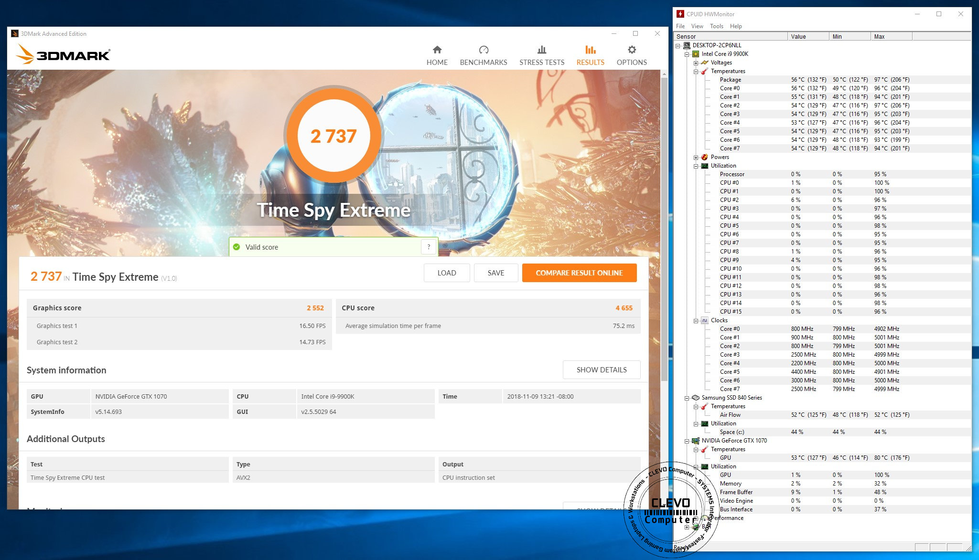Collapse the Samsung SSD Temperatures node

pos(696,407)
